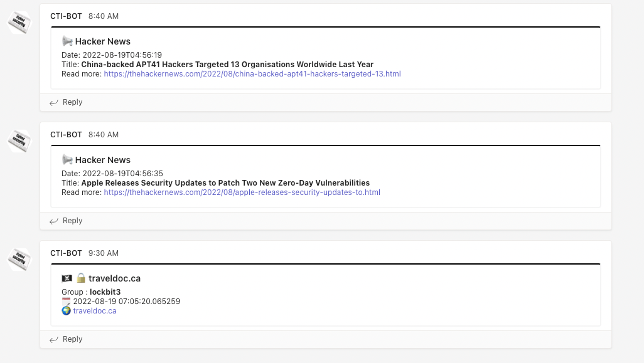Click globe icon next to traveldoc.ca link
Image resolution: width=644 pixels, height=363 pixels.
66,311
